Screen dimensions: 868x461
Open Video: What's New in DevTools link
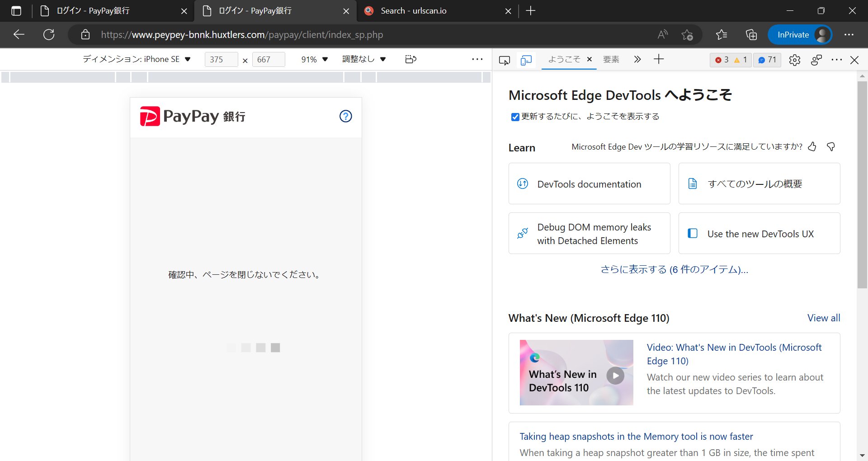[x=734, y=354]
